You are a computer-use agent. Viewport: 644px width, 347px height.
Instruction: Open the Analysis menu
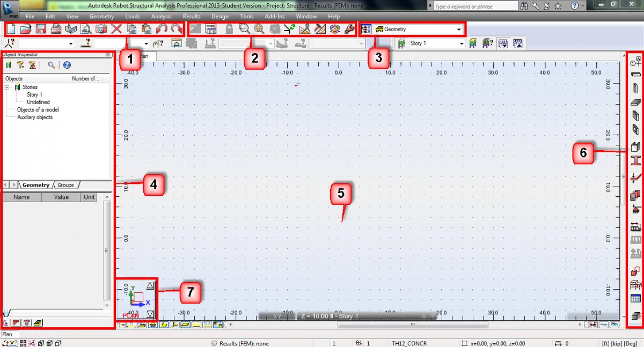(x=161, y=16)
